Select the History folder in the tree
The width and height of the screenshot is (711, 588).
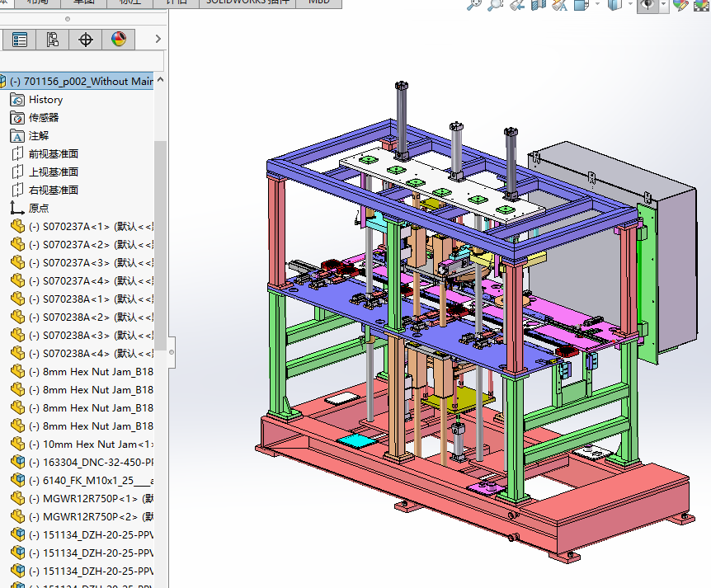[x=45, y=99]
